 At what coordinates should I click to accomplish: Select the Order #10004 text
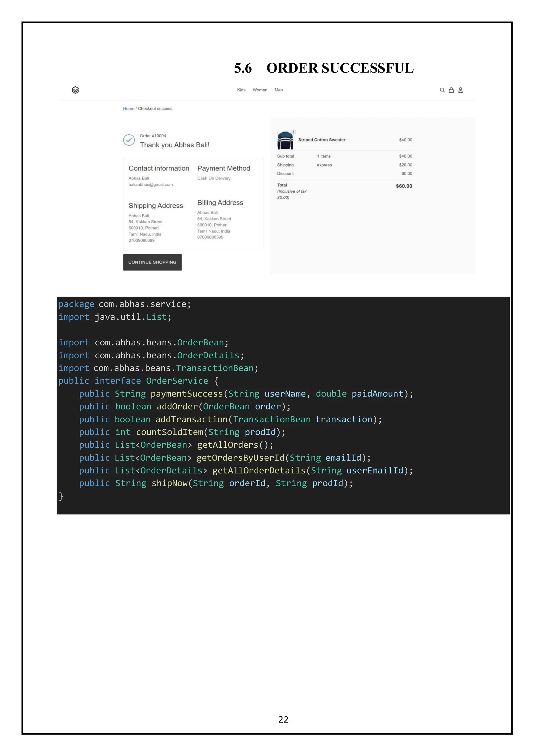tap(153, 136)
